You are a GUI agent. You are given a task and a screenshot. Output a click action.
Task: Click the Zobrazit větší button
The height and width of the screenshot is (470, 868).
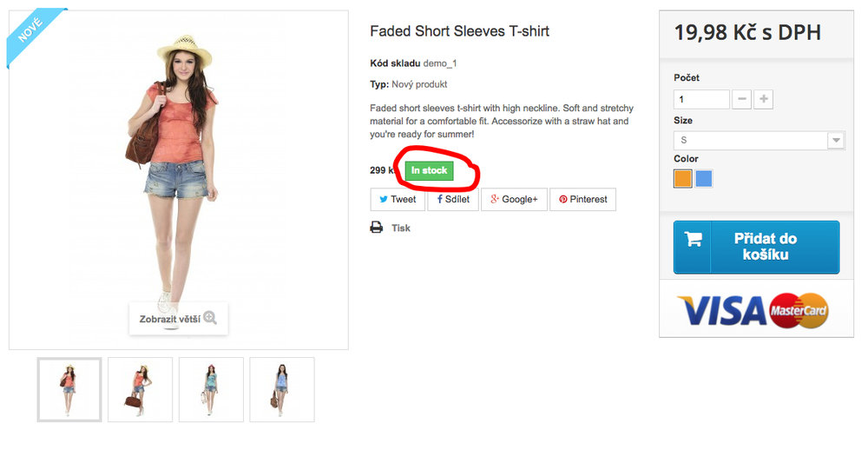[x=178, y=319]
